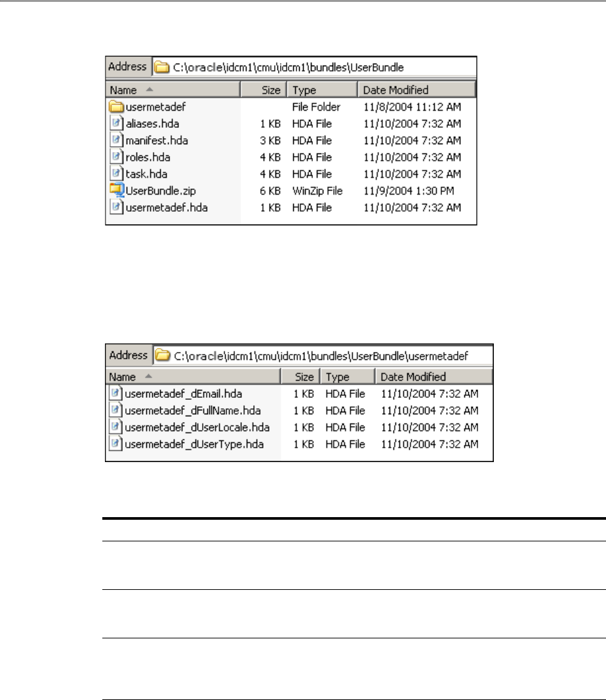Select the roles.hda file name
The width and height of the screenshot is (606, 700).
tap(148, 157)
